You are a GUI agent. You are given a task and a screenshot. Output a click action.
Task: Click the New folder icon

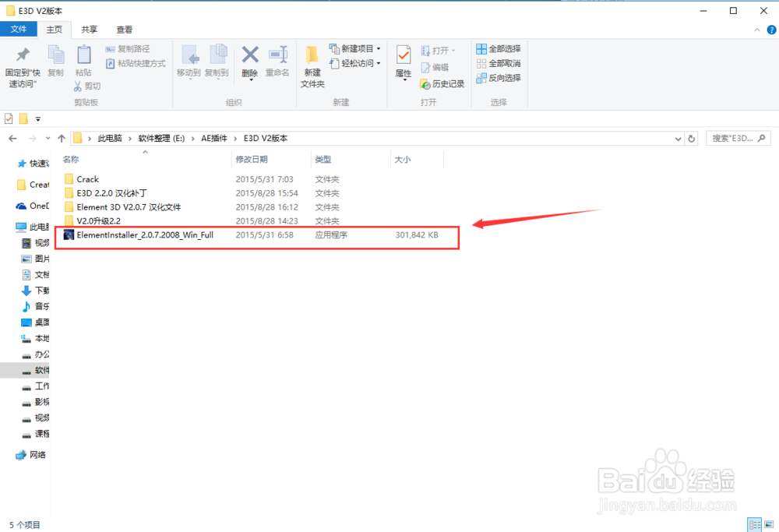(312, 55)
